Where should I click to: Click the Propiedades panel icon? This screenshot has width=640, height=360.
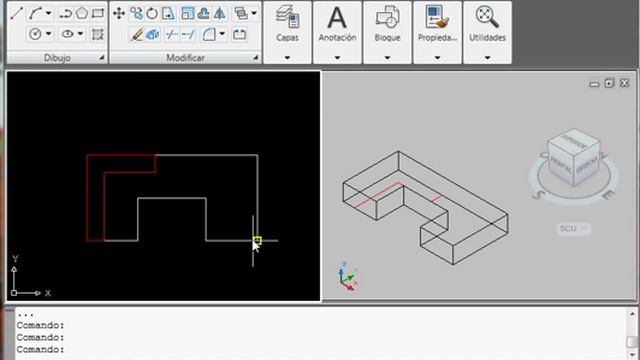437,18
